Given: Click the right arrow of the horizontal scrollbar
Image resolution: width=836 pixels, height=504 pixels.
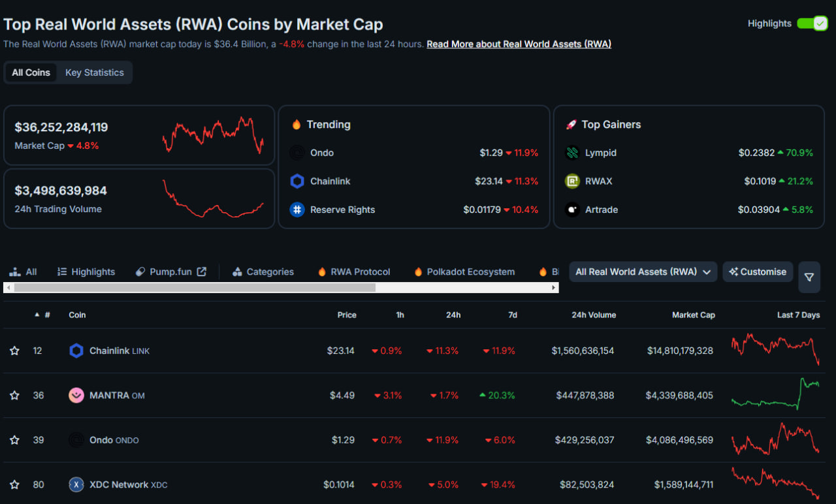Looking at the screenshot, I should [x=554, y=287].
